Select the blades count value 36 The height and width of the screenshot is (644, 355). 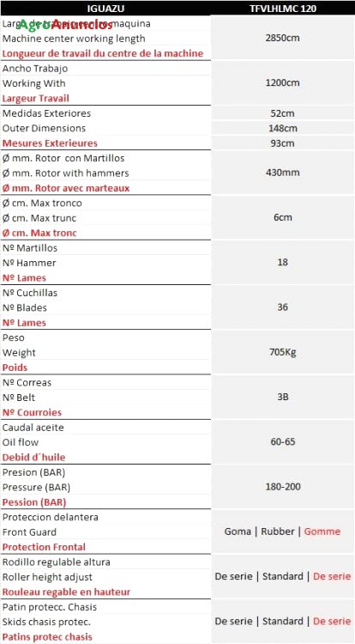coord(283,307)
